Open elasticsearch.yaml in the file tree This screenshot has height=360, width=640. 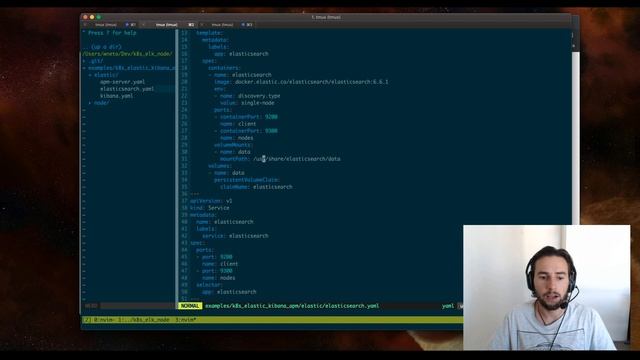[x=127, y=89]
